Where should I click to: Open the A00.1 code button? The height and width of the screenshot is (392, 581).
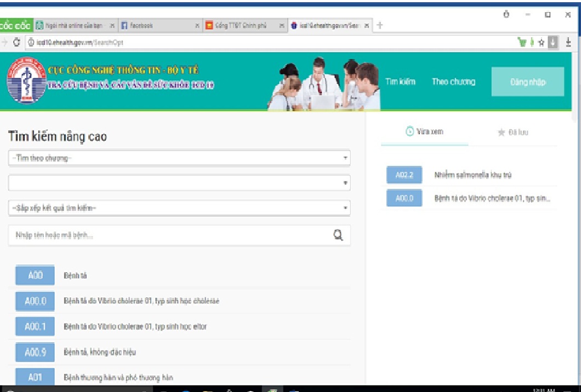(35, 326)
